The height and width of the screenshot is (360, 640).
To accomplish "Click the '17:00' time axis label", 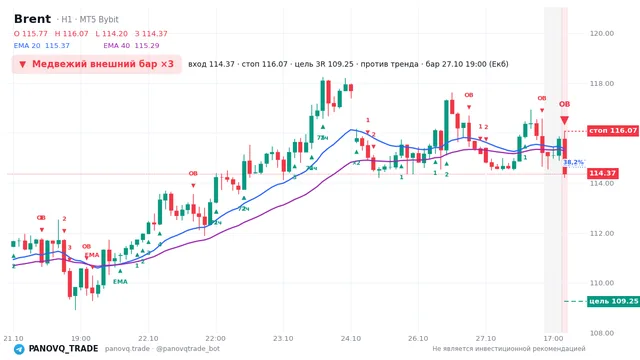I will (x=553, y=338).
